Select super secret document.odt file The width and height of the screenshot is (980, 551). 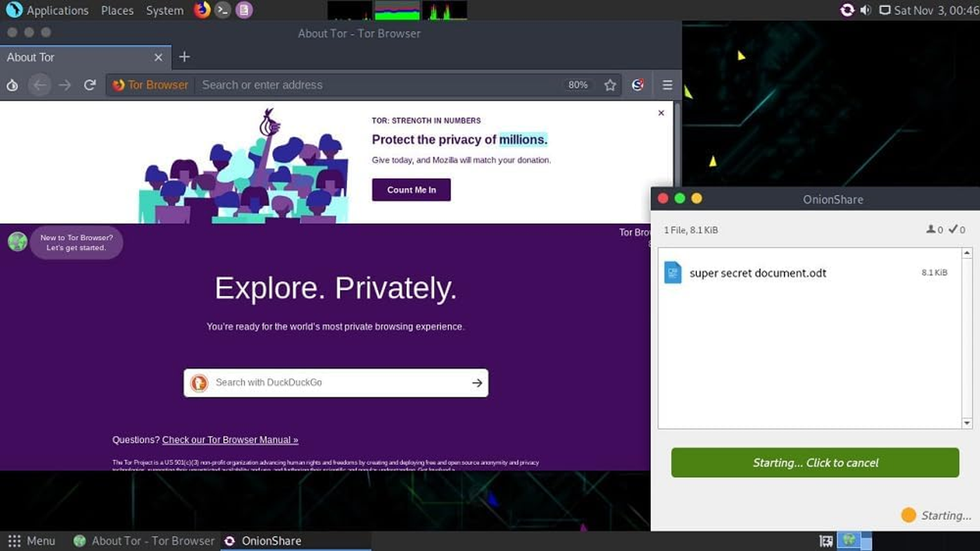(758, 273)
